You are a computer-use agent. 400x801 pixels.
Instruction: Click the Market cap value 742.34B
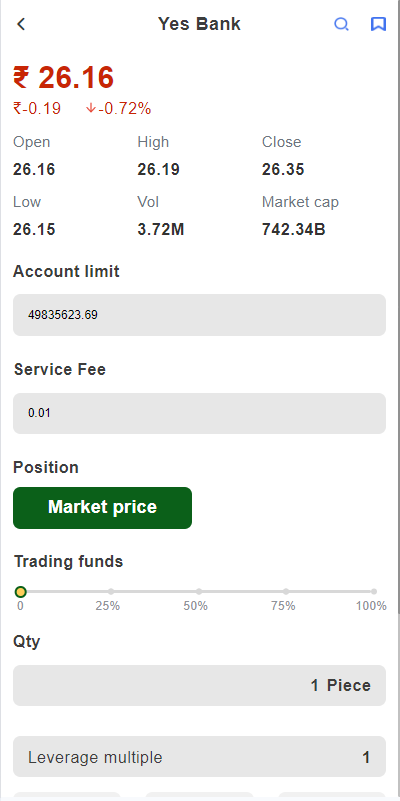294,230
